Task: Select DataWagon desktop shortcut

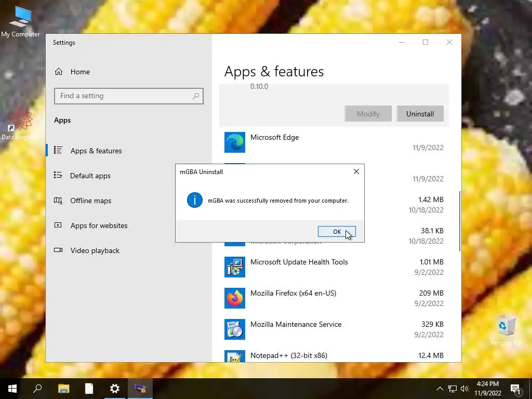Action: pos(19,124)
